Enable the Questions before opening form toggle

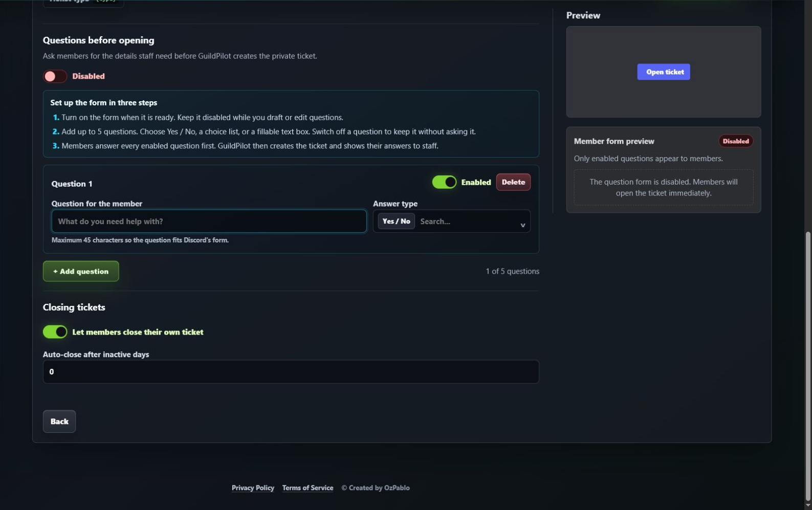[x=55, y=76]
